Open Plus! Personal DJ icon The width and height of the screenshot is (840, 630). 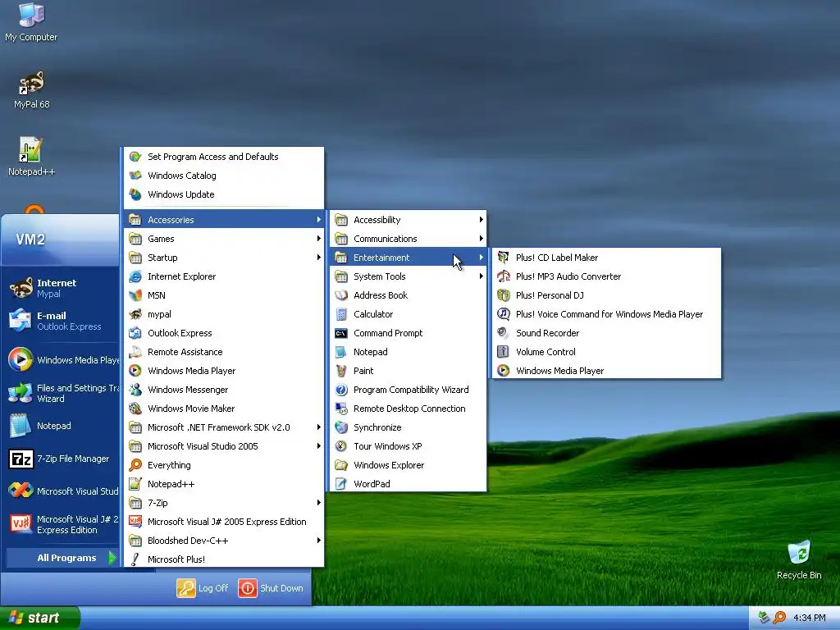(x=503, y=295)
